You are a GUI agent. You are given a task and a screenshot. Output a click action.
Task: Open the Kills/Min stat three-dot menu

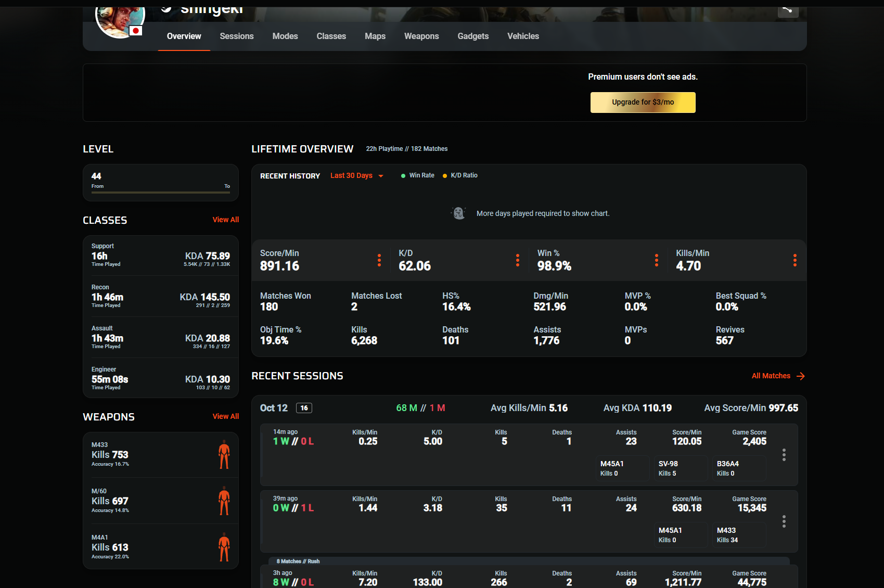(x=795, y=260)
